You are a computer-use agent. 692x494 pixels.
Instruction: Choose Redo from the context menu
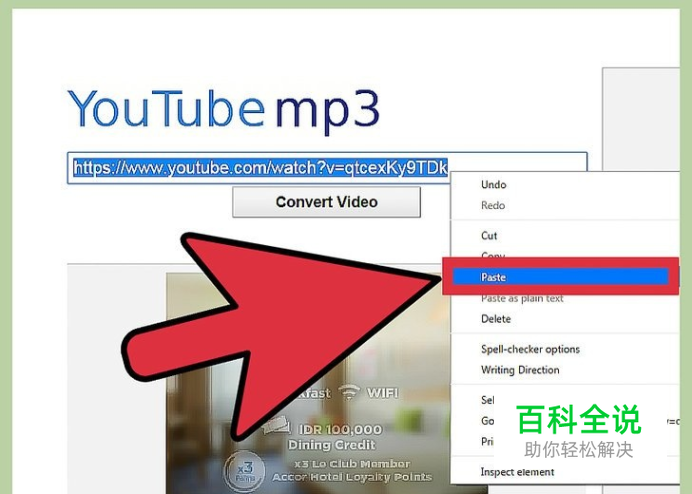[493, 205]
